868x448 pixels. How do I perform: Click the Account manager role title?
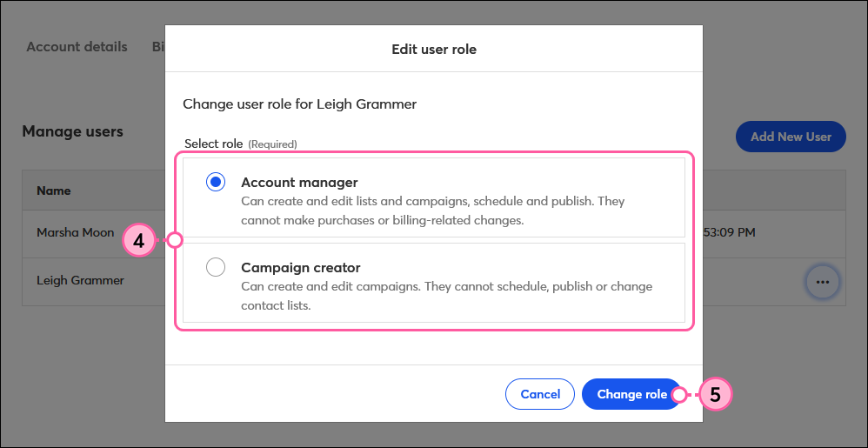pos(299,182)
